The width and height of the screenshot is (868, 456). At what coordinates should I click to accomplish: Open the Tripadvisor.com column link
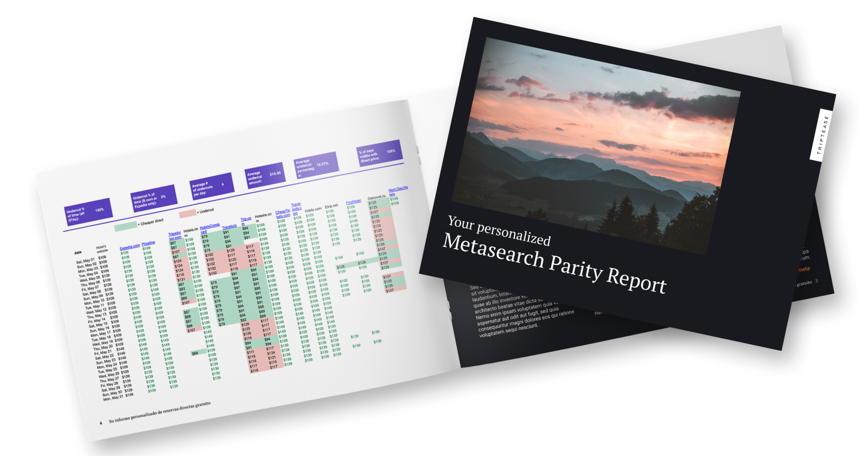coord(175,236)
